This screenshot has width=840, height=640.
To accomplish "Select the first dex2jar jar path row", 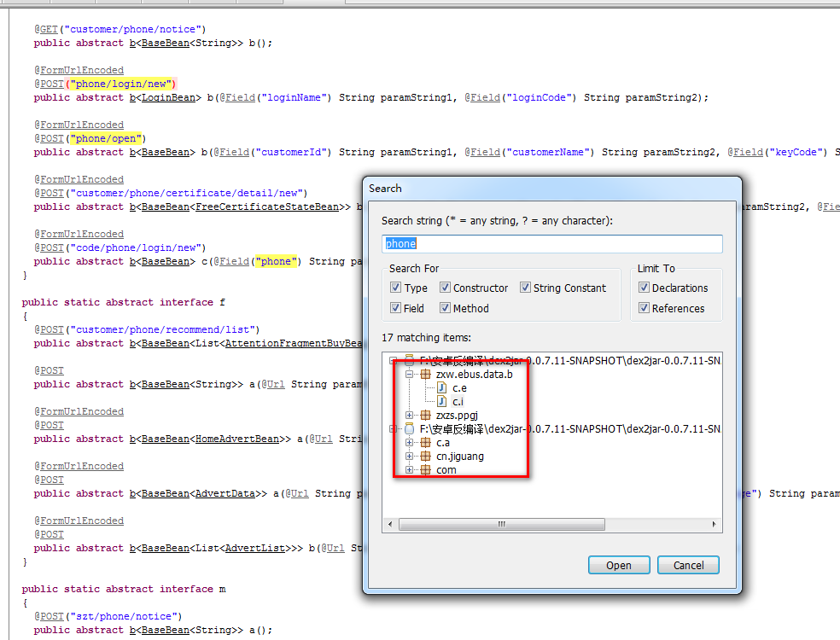I will point(570,360).
